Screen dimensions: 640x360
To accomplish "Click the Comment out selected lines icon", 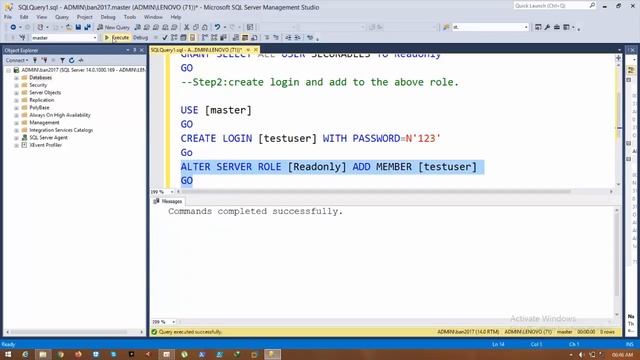I will (x=267, y=38).
